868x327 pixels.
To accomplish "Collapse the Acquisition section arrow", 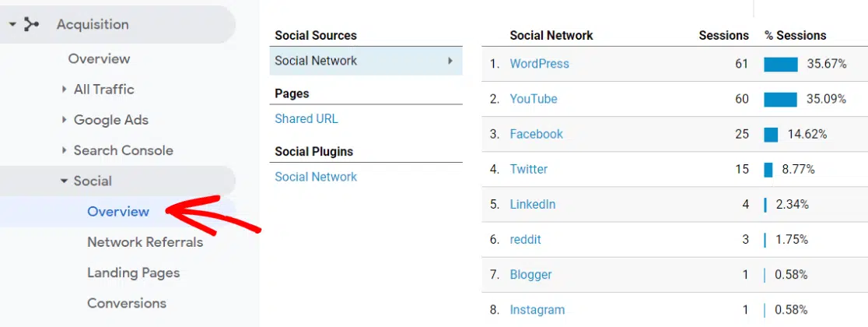I will point(12,24).
